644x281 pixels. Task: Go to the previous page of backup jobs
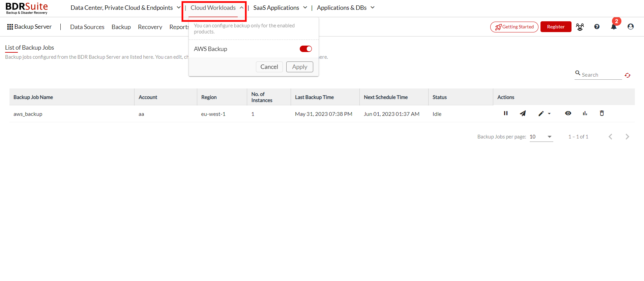(x=610, y=136)
